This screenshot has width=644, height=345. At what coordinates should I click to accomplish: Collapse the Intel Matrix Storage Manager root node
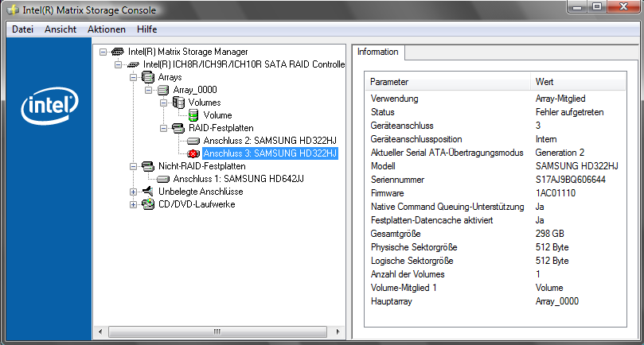click(103, 52)
